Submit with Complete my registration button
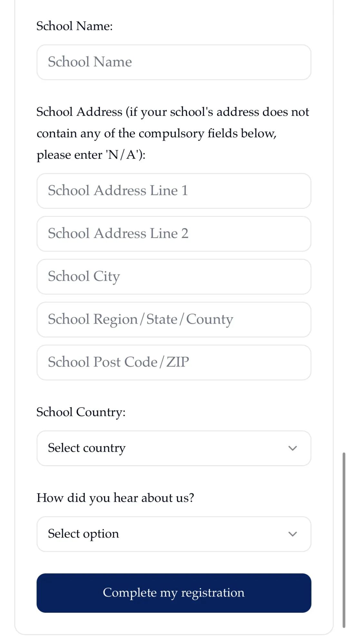Viewport: 348px width, 644px height. pyautogui.click(x=174, y=593)
